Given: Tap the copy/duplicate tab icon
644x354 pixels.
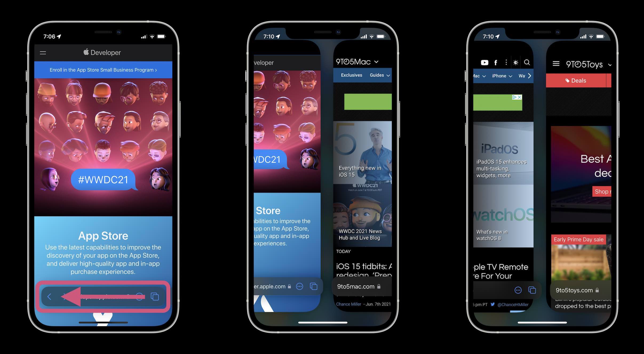Looking at the screenshot, I should click(x=155, y=296).
